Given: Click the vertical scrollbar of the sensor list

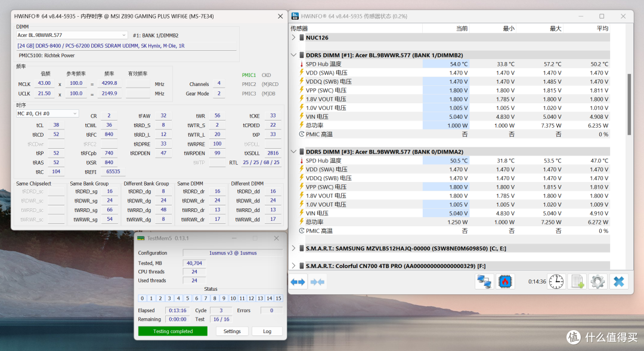Looking at the screenshot, I should (x=629, y=104).
